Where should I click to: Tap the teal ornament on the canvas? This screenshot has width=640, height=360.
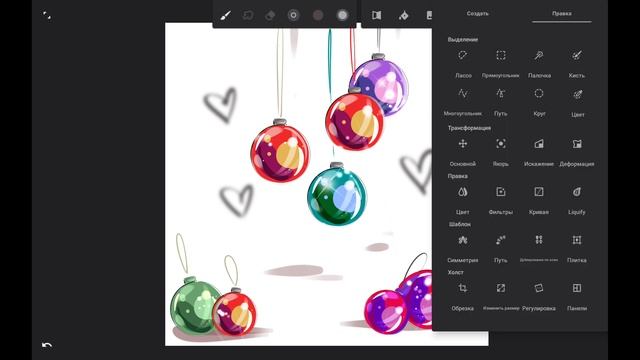(x=337, y=195)
